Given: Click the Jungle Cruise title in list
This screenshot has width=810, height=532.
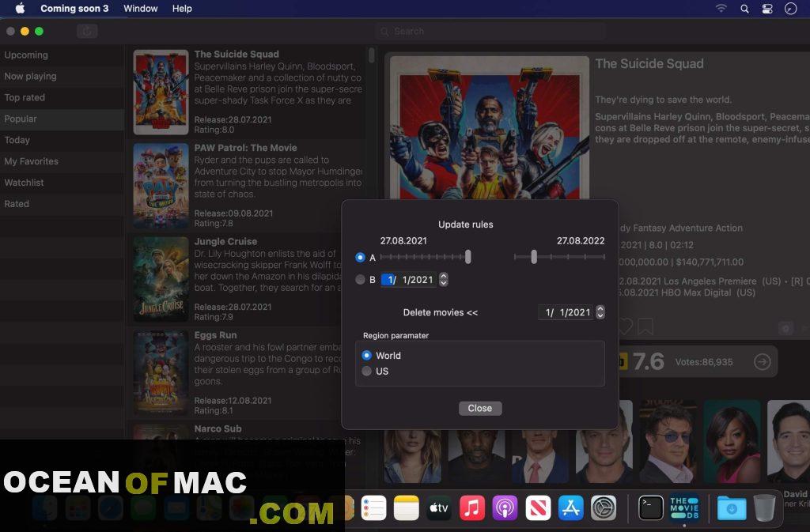Looking at the screenshot, I should (225, 241).
